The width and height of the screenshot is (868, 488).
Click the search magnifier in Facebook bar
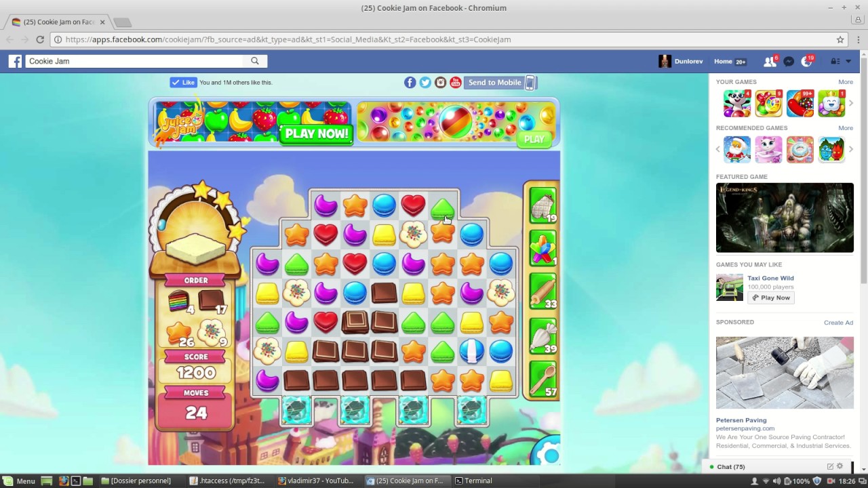[255, 61]
